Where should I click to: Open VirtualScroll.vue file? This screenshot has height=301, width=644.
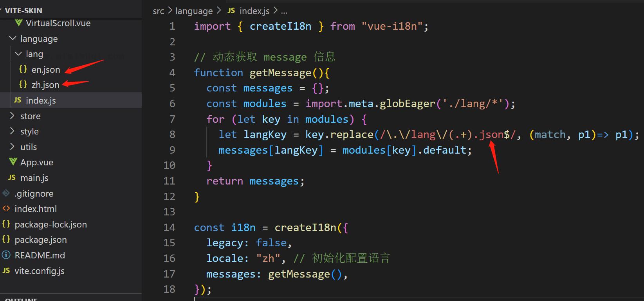click(58, 23)
